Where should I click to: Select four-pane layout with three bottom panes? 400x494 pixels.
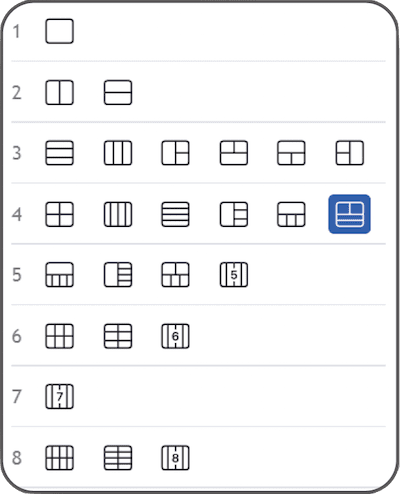click(x=291, y=214)
